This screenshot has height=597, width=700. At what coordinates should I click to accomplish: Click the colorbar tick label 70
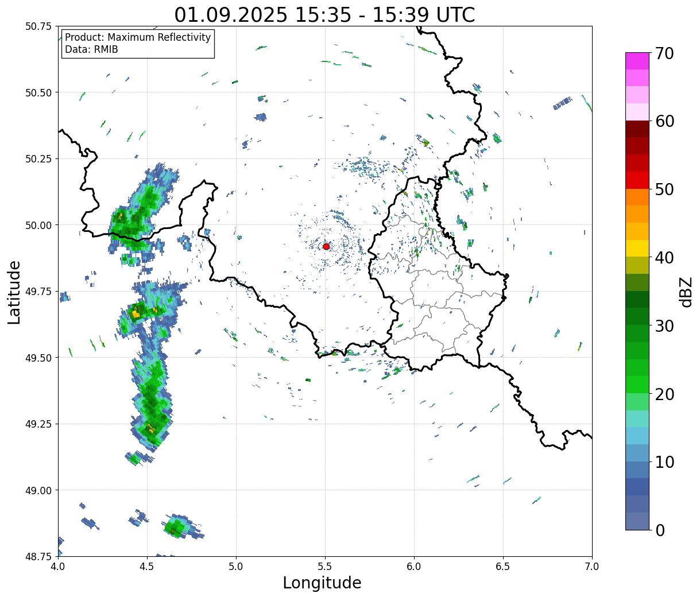(664, 53)
